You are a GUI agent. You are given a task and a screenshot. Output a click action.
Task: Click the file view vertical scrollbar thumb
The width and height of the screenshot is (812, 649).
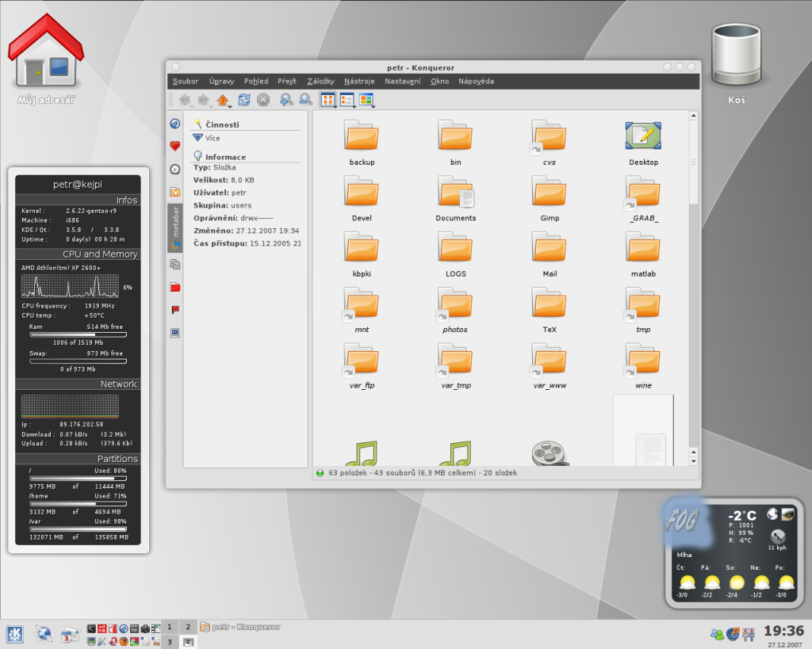click(693, 162)
